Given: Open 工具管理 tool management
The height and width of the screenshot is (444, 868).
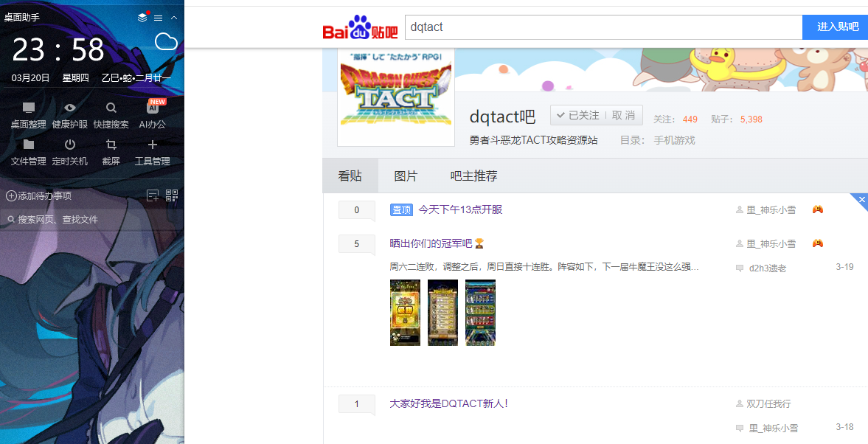Looking at the screenshot, I should tap(152, 153).
